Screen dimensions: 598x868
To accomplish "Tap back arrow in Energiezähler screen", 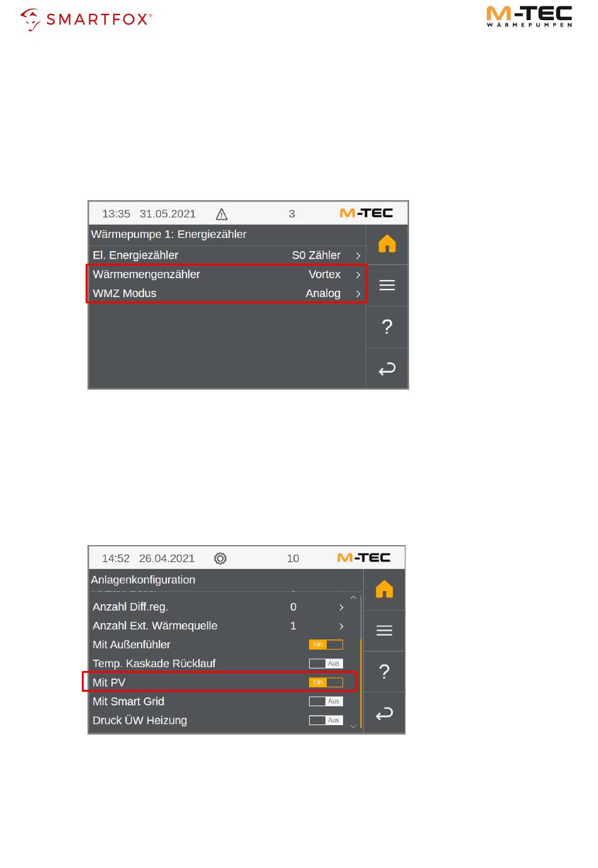I will (x=387, y=369).
